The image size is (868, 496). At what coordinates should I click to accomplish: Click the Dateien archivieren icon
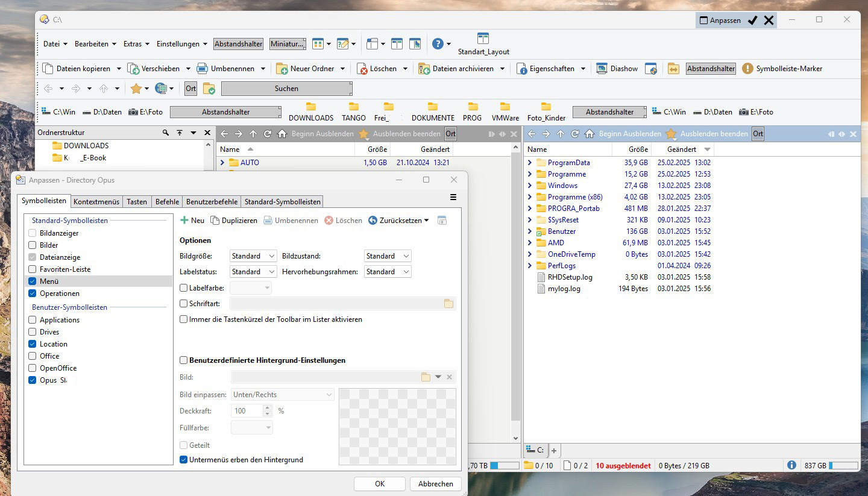pyautogui.click(x=424, y=69)
